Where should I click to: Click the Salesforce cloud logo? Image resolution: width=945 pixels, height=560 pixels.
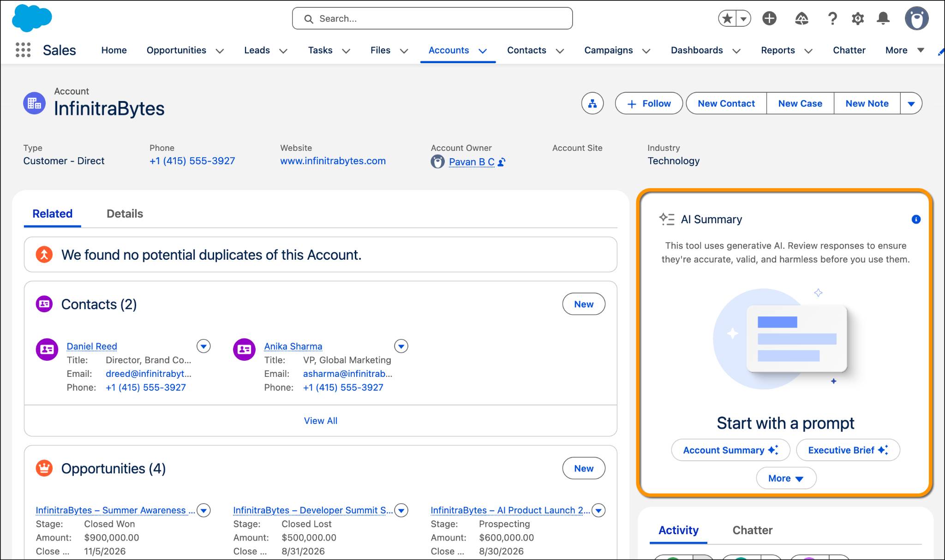coord(32,18)
